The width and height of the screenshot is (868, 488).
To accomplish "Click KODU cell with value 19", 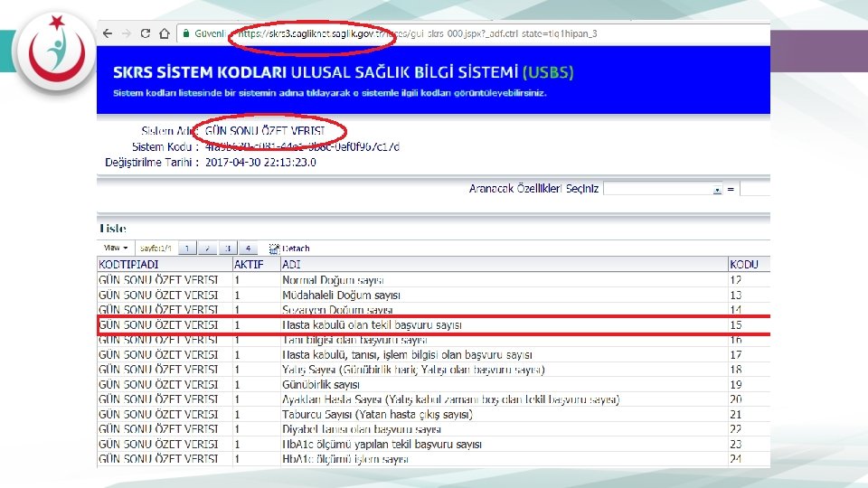I will 749,385.
